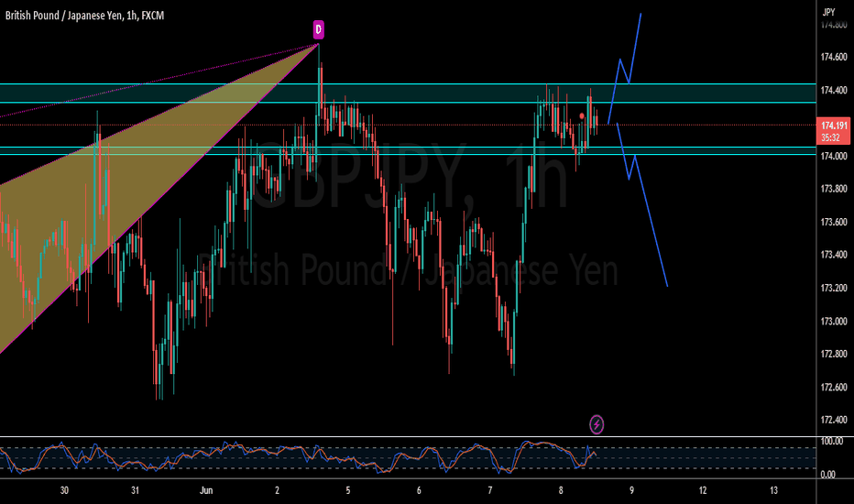This screenshot has width=854, height=504.
Task: Click the 174.600 price axis label
Action: click(834, 57)
